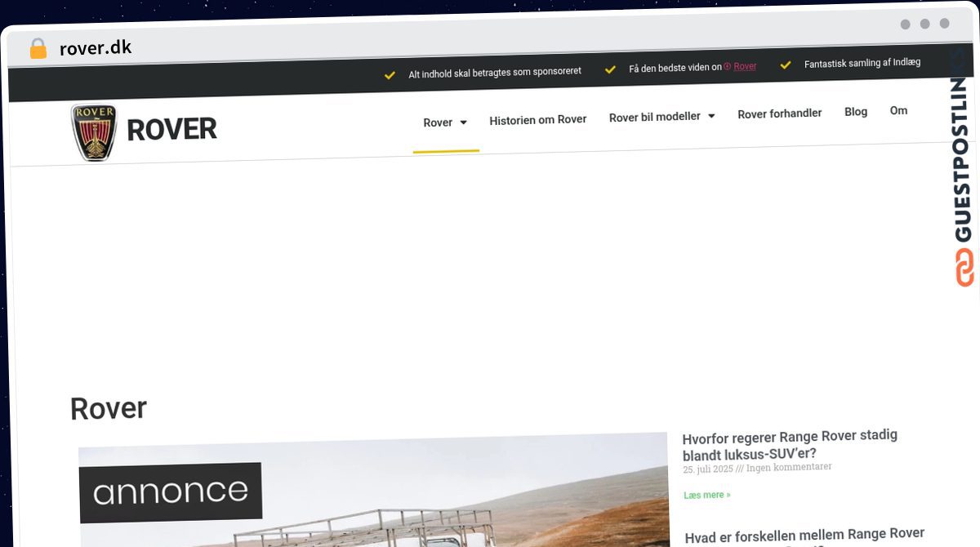Open the Rover menu item
The height and width of the screenshot is (547, 980).
point(438,122)
